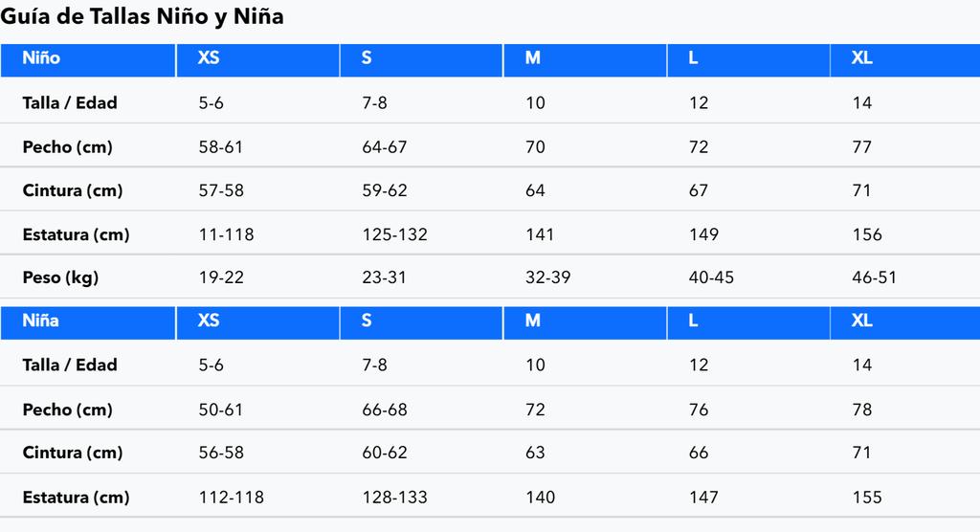This screenshot has width=980, height=532.
Task: Click Niña Estatura value 155
Action: tap(867, 497)
